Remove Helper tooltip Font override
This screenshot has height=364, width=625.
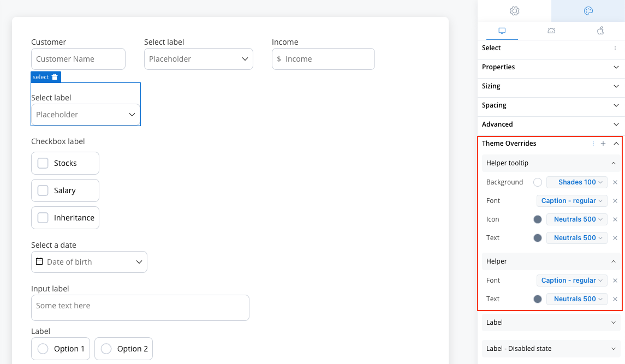point(615,201)
